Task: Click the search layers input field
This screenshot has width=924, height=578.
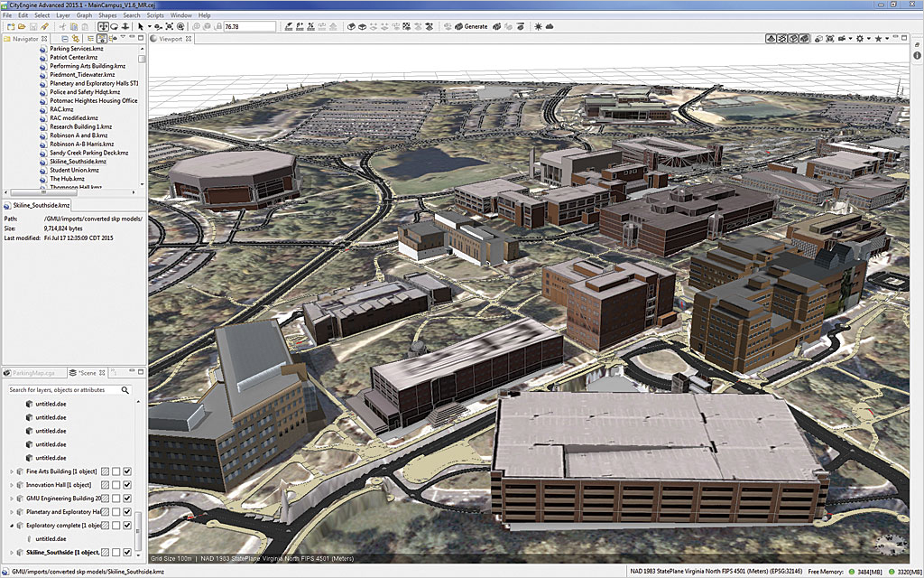Action: [x=58, y=390]
